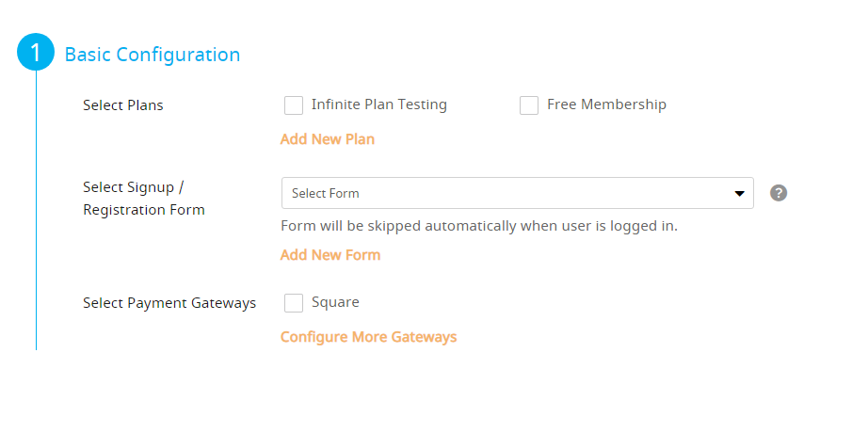The height and width of the screenshot is (433, 868).
Task: Click the step 1 circle icon
Action: tap(36, 52)
